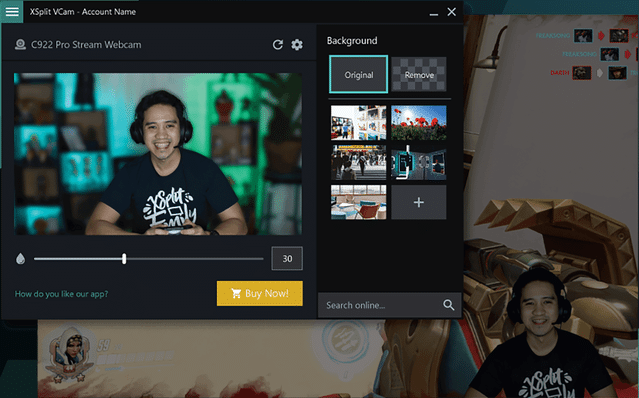This screenshot has width=639, height=398.
Task: Click the blur droplet icon
Action: tap(20, 259)
